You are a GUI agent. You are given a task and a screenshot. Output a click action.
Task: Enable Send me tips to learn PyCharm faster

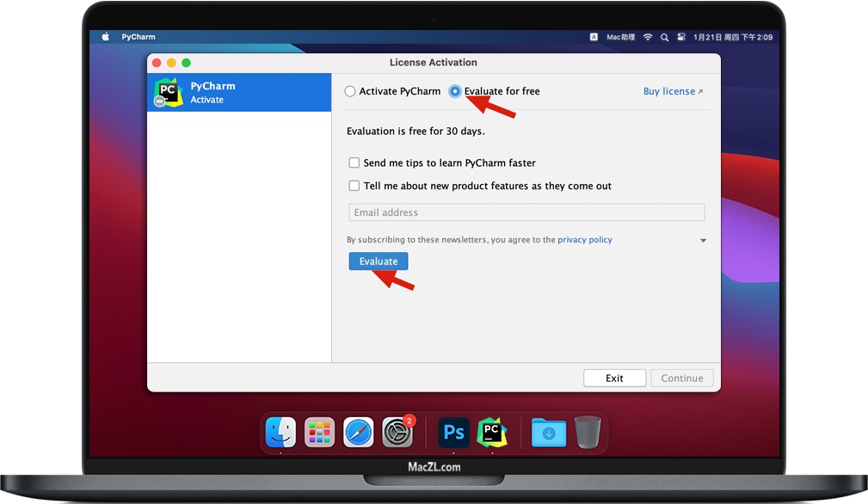(x=354, y=163)
